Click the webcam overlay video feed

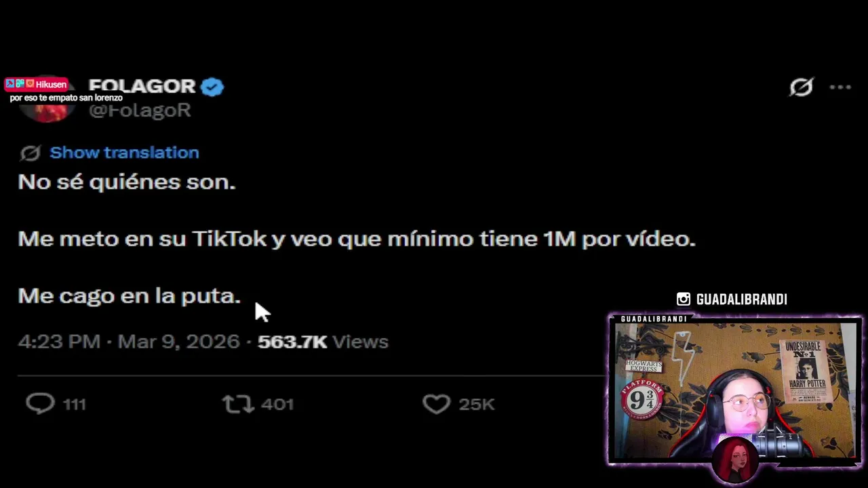[735, 390]
